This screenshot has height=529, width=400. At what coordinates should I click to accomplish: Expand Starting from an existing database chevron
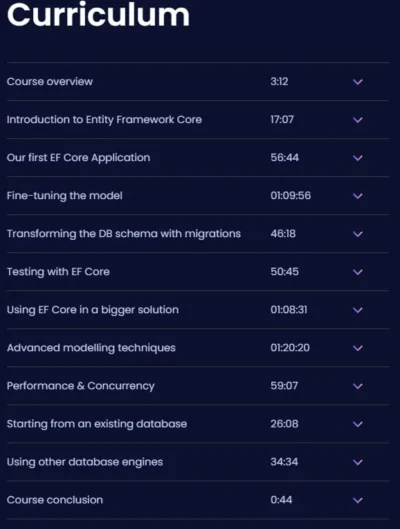click(358, 424)
